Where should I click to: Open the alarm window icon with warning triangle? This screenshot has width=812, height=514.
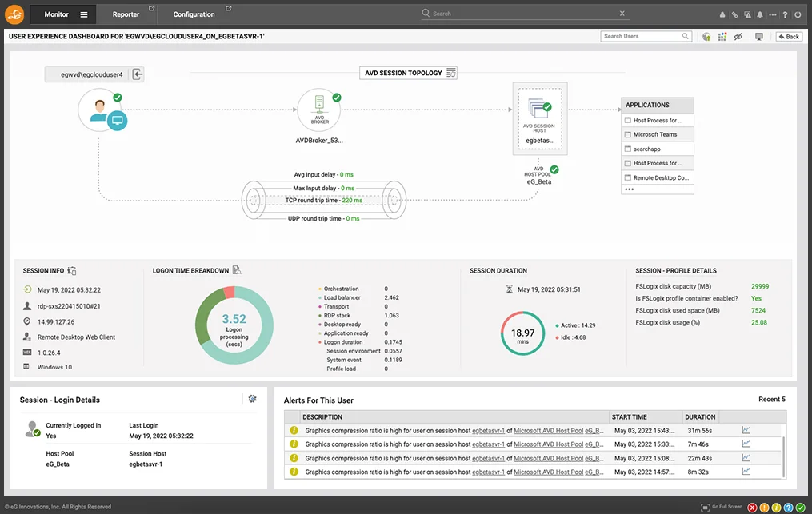point(747,15)
